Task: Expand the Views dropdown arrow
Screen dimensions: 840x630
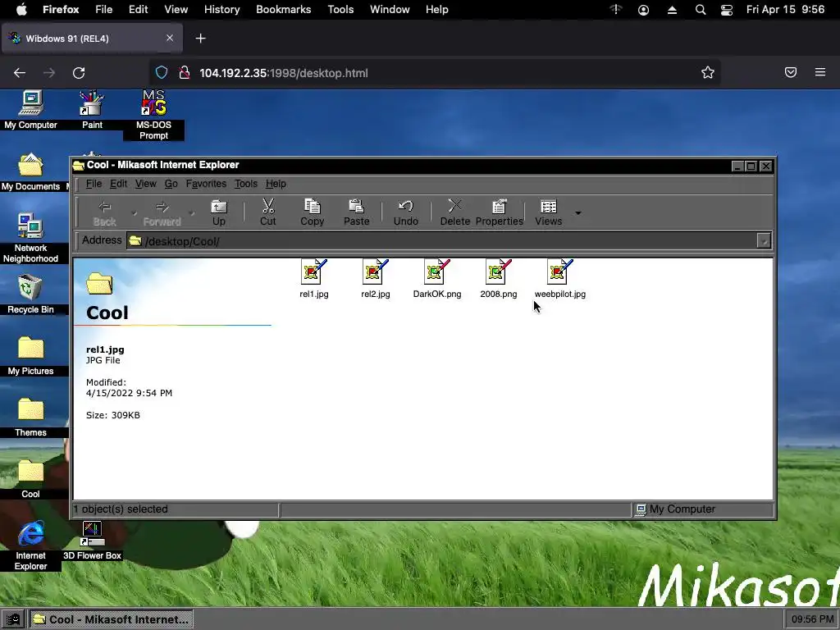Action: 578,213
